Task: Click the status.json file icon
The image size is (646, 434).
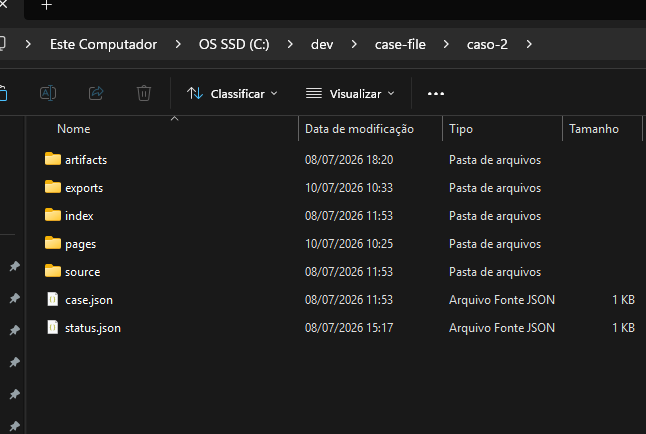Action: [53, 327]
